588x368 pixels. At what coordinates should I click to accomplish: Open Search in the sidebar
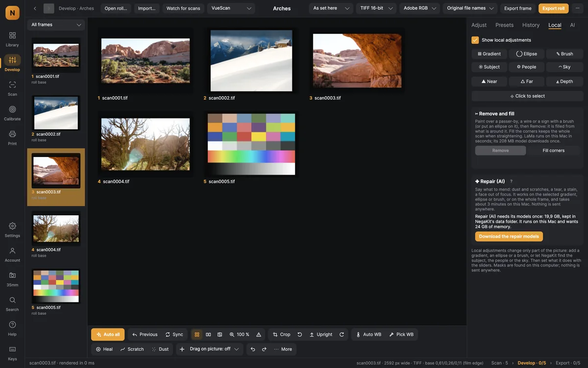point(12,303)
